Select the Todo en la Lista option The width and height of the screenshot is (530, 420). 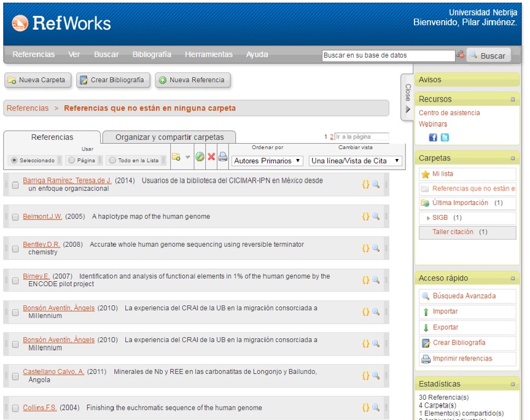click(x=112, y=160)
